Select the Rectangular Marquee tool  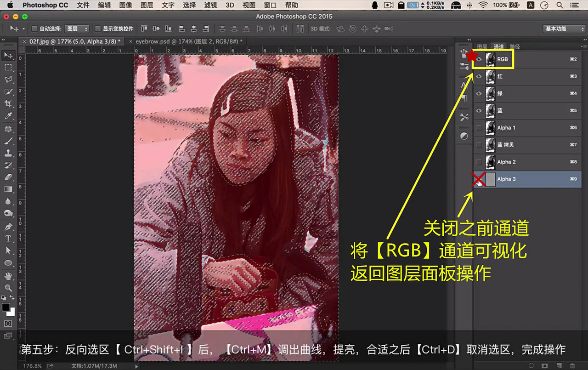pos(8,67)
